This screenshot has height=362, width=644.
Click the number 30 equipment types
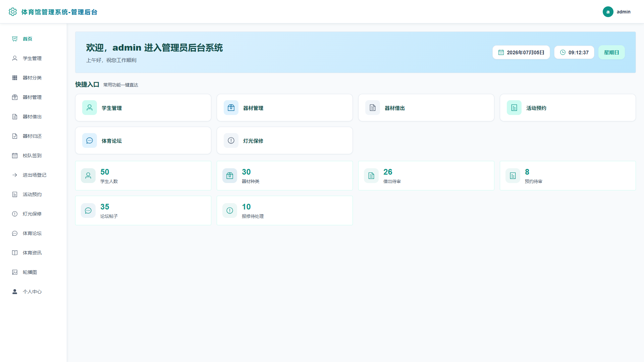tap(246, 172)
